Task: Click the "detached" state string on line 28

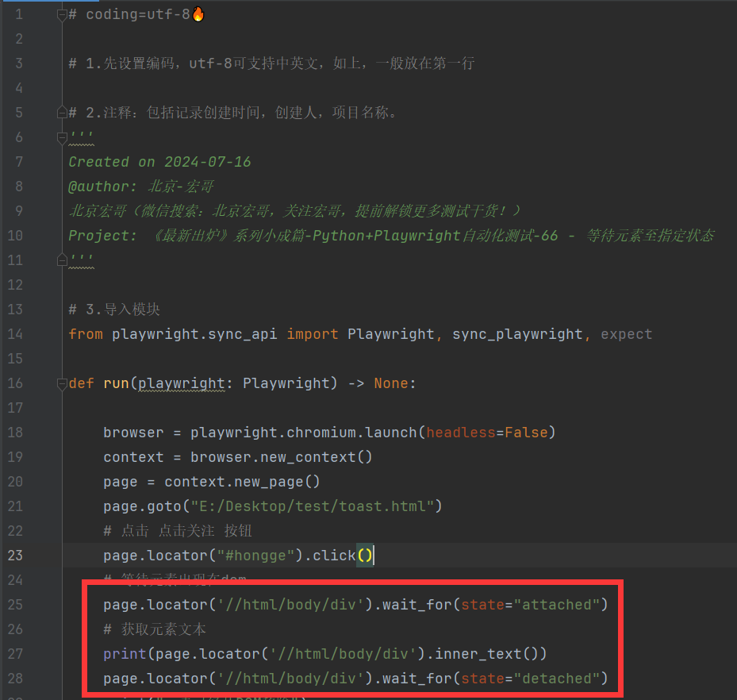Action: point(557,679)
